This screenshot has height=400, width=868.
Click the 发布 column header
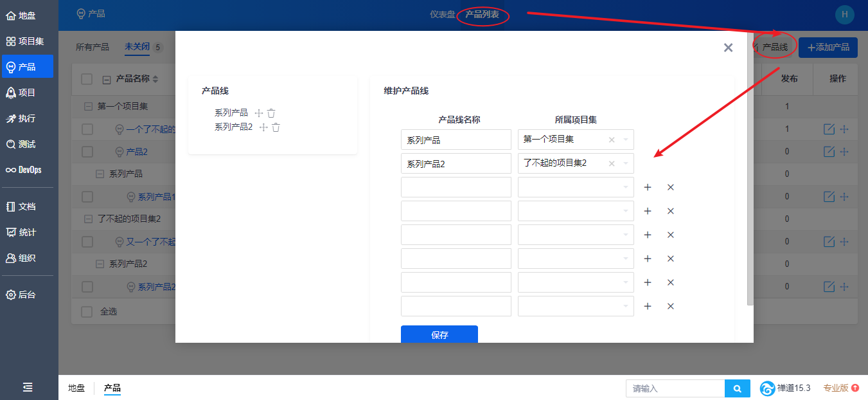(x=789, y=78)
